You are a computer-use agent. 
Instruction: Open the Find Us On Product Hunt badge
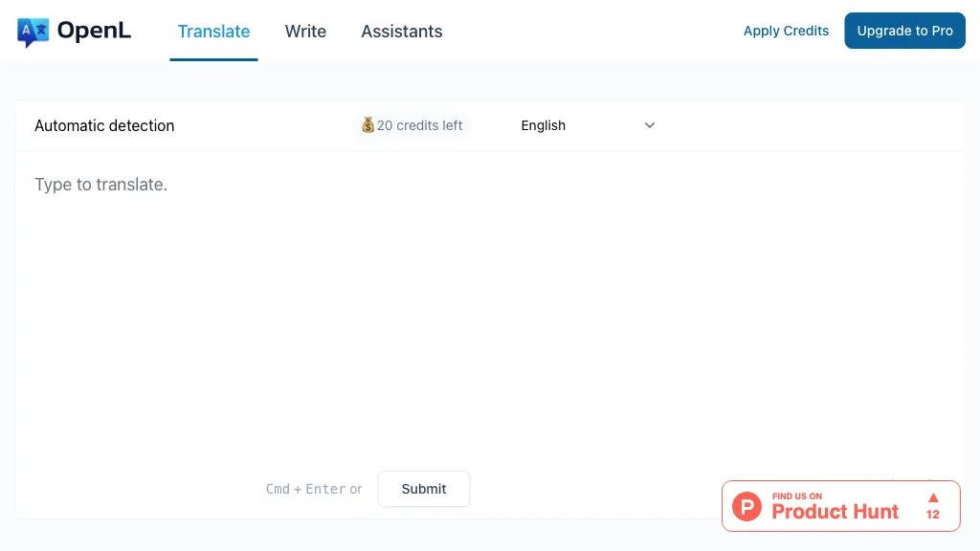[x=835, y=506]
